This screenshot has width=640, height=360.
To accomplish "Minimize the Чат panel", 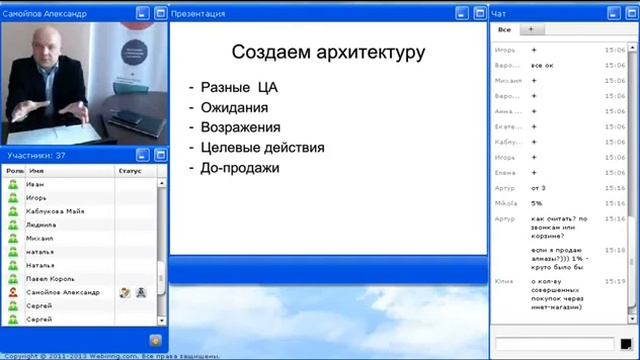I will coord(613,13).
